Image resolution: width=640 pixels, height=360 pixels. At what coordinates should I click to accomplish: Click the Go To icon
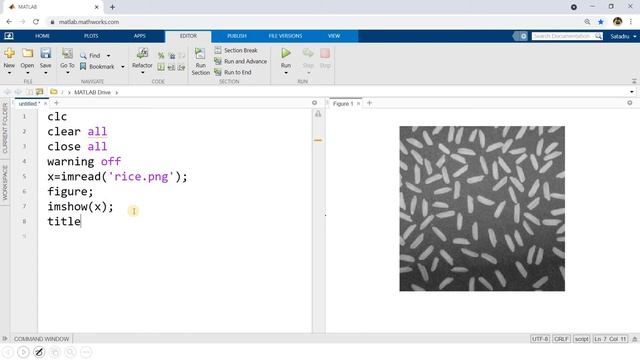click(67, 53)
